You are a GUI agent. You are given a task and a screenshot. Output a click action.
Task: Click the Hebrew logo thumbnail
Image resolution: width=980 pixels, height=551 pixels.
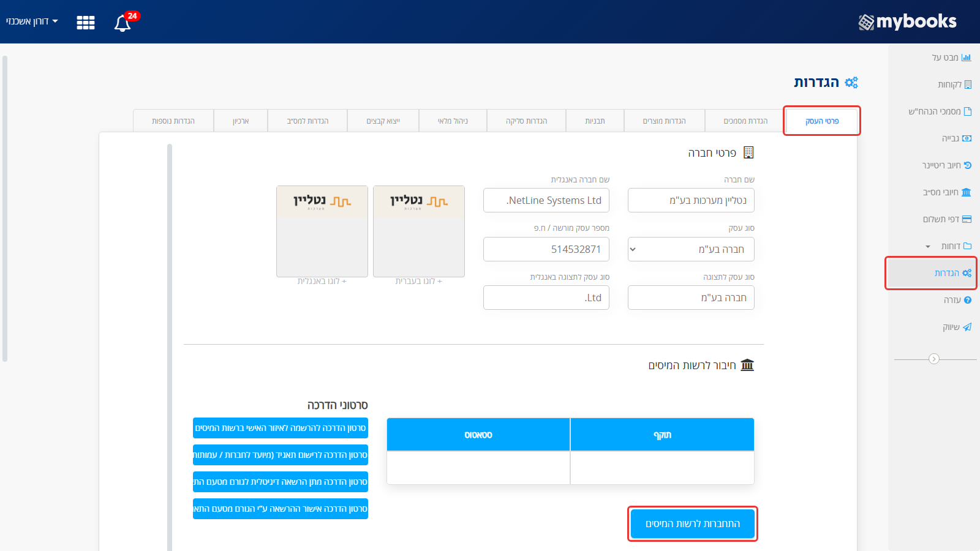(419, 231)
